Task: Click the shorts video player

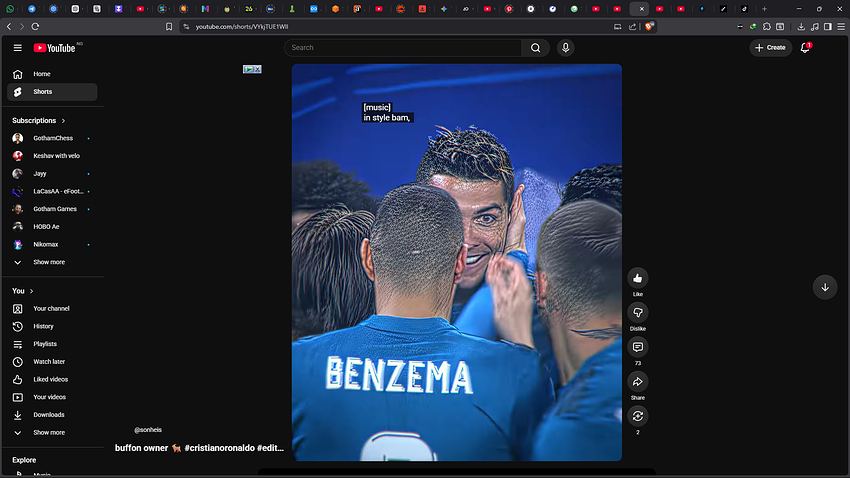Action: point(456,262)
